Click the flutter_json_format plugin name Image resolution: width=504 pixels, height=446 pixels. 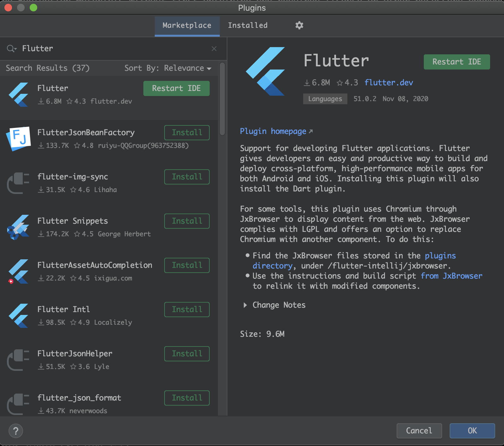79,398
